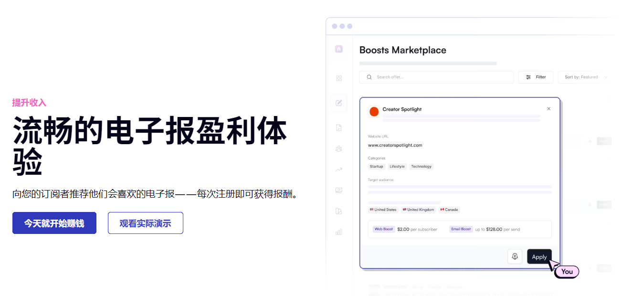The width and height of the screenshot is (644, 296).
Task: Click the magnifier icon in Search offer
Action: 369,77
